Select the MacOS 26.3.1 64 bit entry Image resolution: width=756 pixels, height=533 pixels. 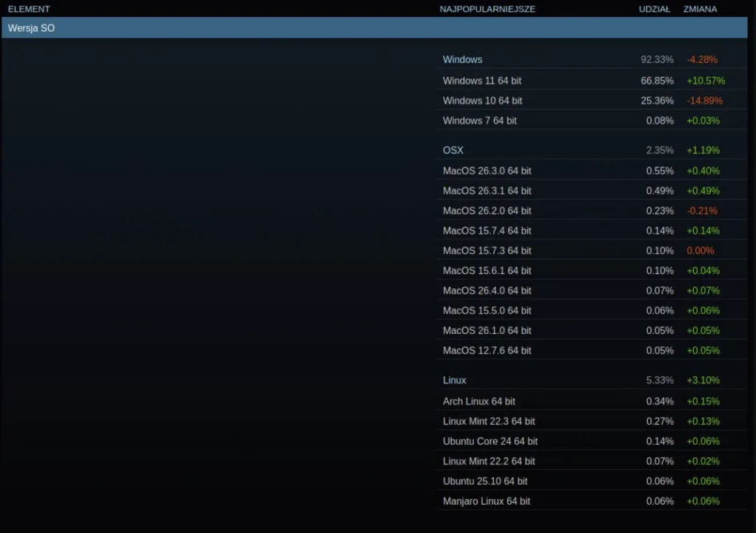(486, 190)
